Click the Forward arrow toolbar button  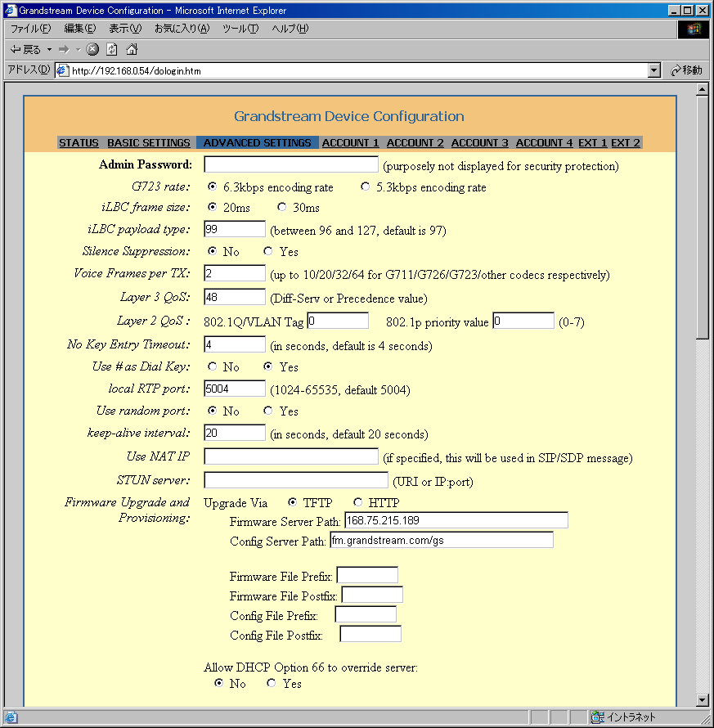pos(63,49)
